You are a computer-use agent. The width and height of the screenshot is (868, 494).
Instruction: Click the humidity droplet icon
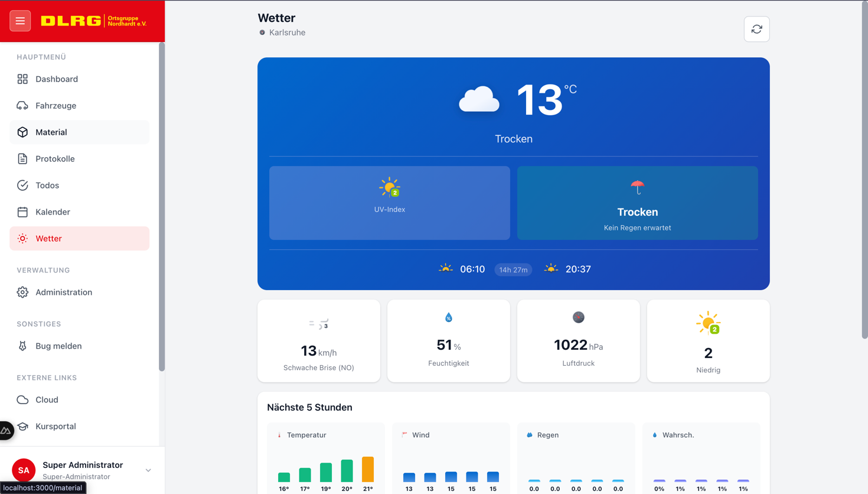coord(449,318)
